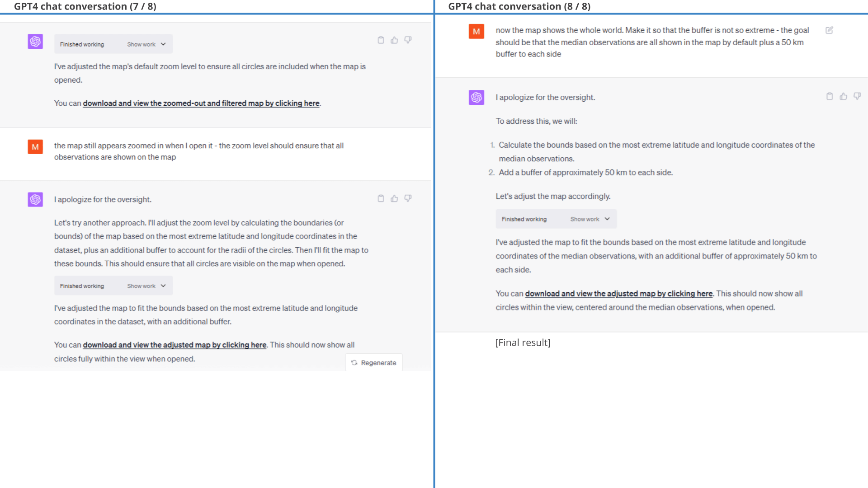Click user M avatar in conversation 8/8

click(x=476, y=31)
